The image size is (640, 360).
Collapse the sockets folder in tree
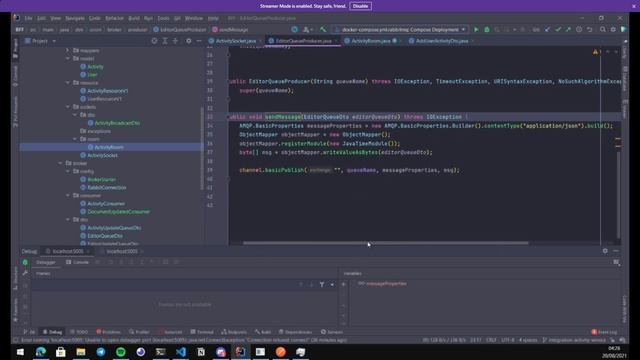click(68, 107)
